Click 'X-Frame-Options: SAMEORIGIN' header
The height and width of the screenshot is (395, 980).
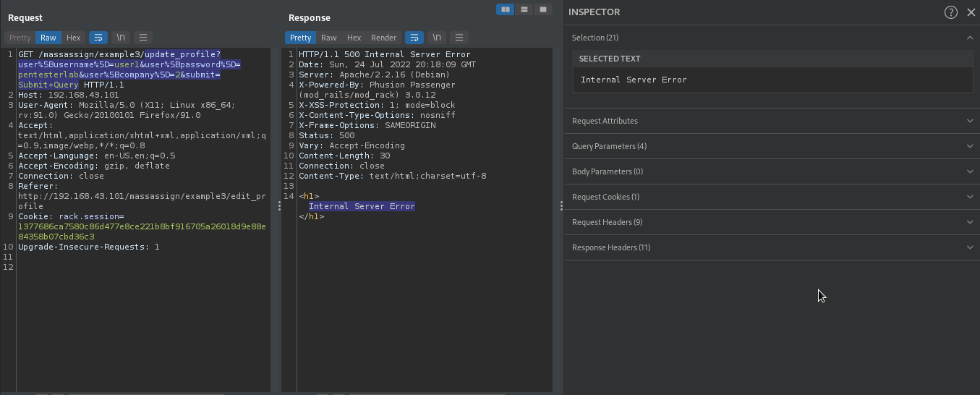coord(367,125)
